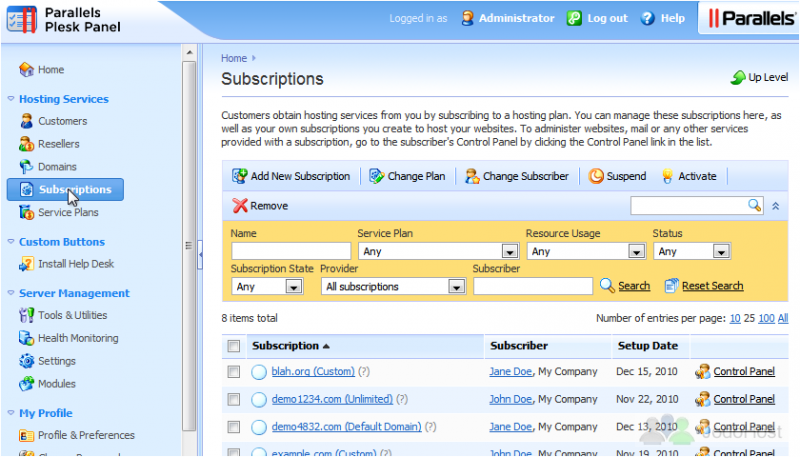This screenshot has height=457, width=800.
Task: Click the Suspend icon in toolbar
Action: (595, 176)
